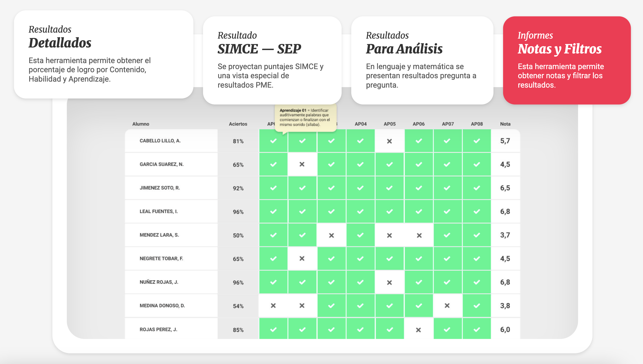
Task: Click the X mark for Cabello Lillo AP05
Action: click(x=389, y=141)
